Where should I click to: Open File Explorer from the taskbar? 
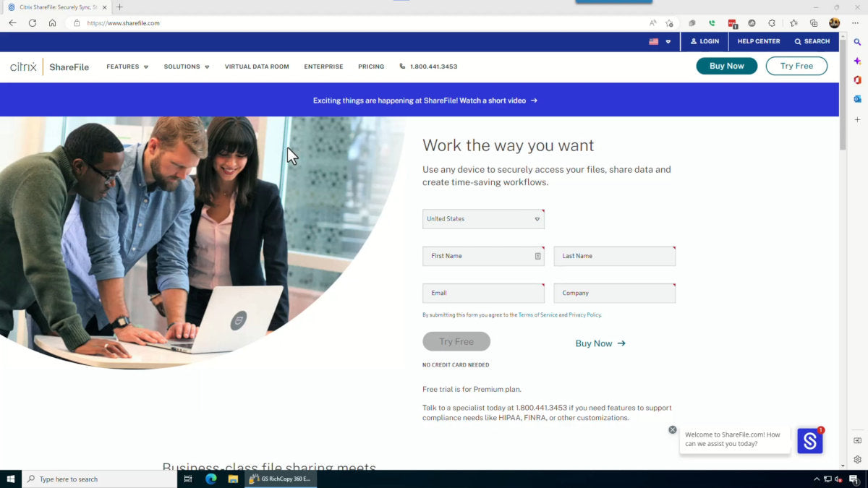click(x=233, y=479)
